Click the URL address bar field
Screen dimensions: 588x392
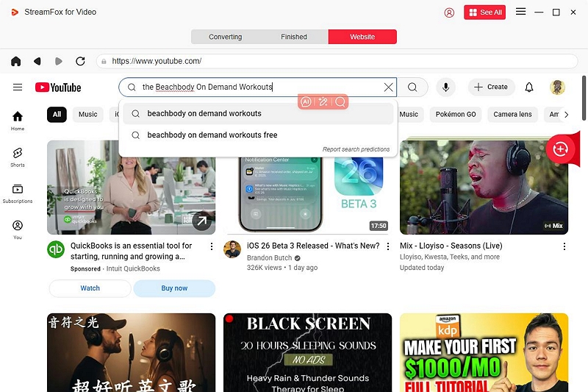click(x=338, y=61)
